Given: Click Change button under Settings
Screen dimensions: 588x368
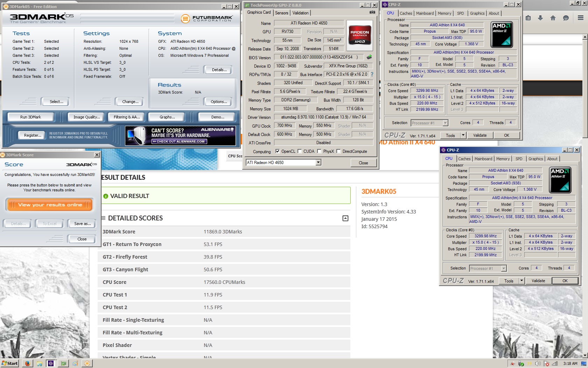Looking at the screenshot, I should point(130,102).
